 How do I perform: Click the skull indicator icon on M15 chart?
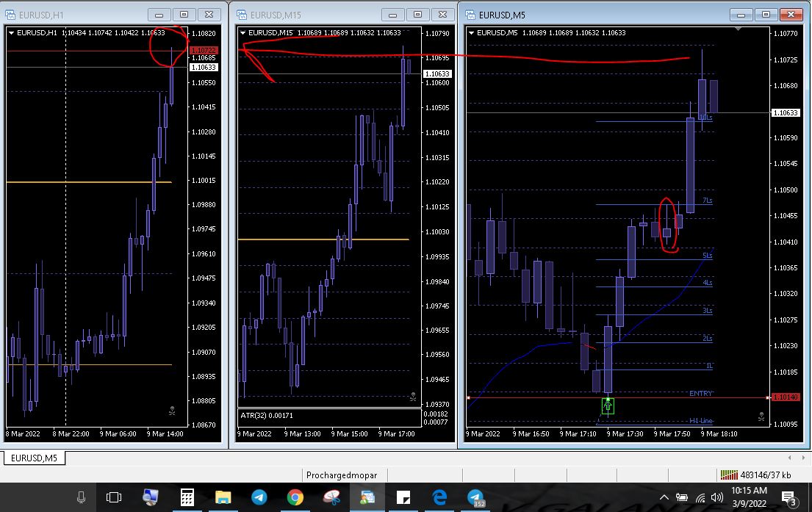[x=413, y=397]
